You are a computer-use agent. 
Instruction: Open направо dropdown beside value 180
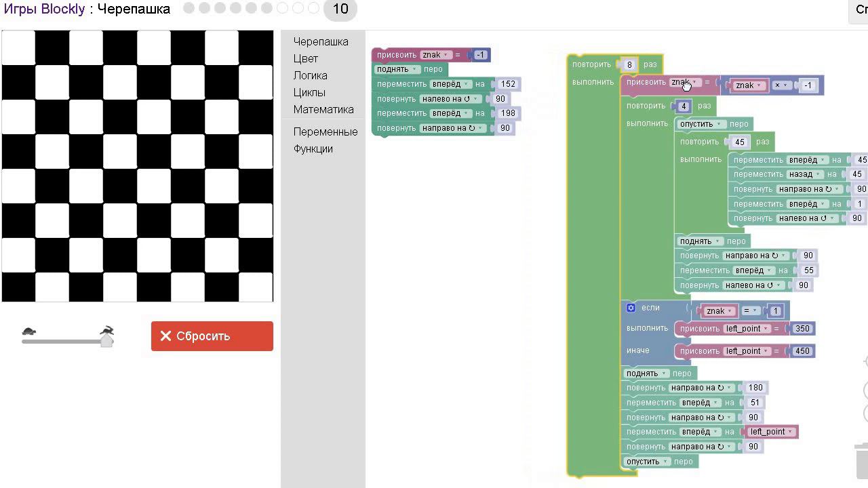701,388
